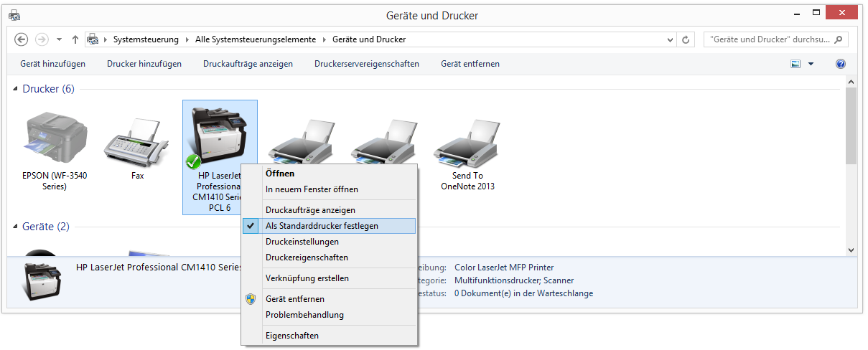Click Geräte und Drucker breadcrumb
Image resolution: width=868 pixels, height=350 pixels.
(369, 39)
